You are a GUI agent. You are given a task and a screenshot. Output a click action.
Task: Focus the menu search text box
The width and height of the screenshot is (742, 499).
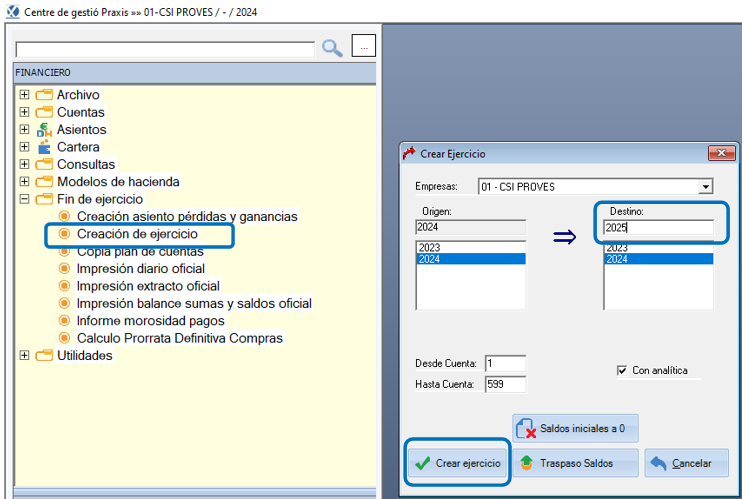(x=165, y=49)
